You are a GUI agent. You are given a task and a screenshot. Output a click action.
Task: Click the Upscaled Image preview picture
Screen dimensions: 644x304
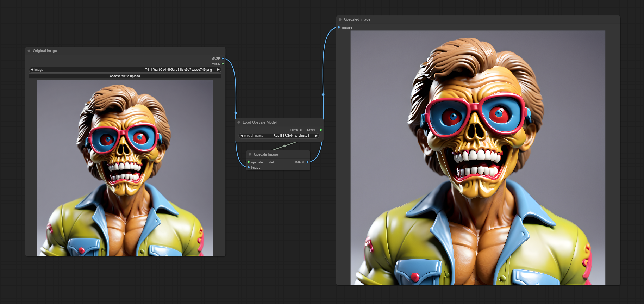click(478, 158)
